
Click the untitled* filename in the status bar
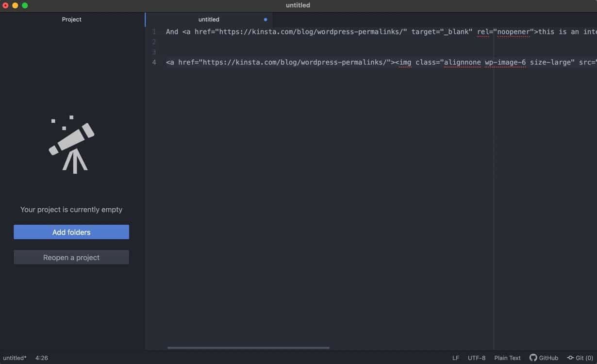[x=15, y=358]
